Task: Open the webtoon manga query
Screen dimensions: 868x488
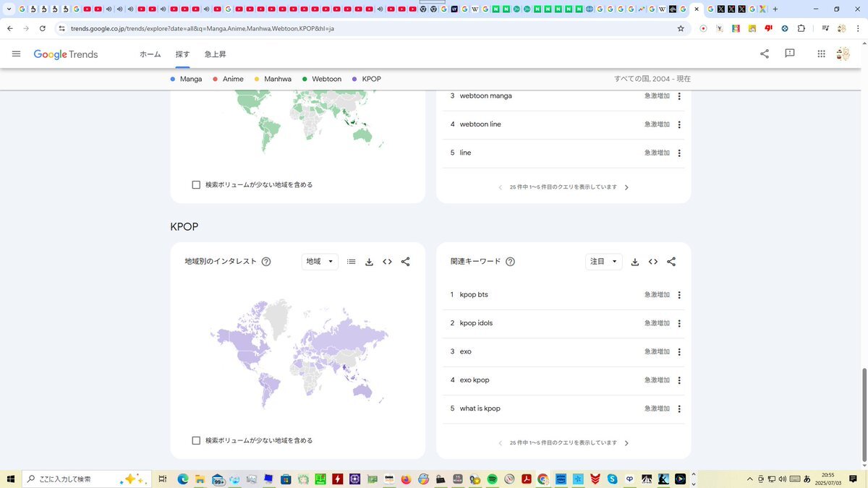Action: [x=486, y=96]
